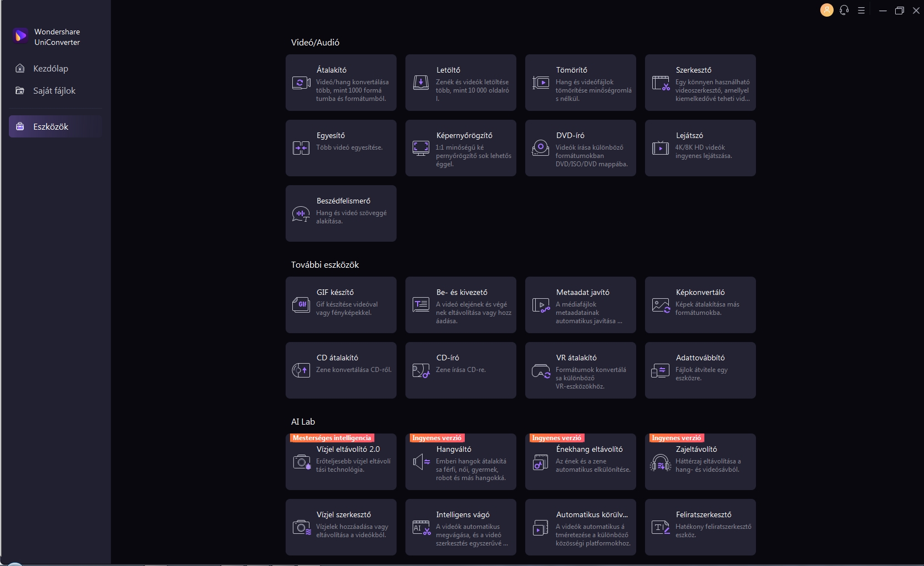This screenshot has width=924, height=566.
Task: Click the Letöltő downloader icon
Action: (421, 83)
